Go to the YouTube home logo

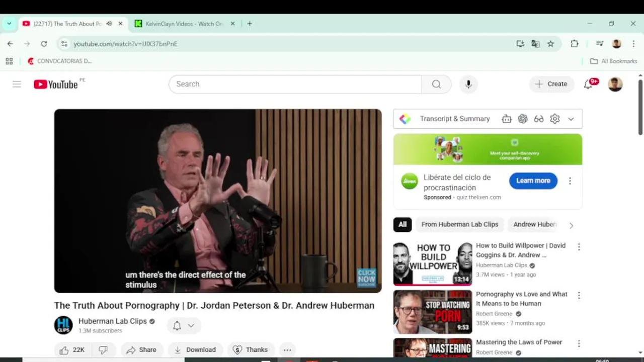(56, 84)
